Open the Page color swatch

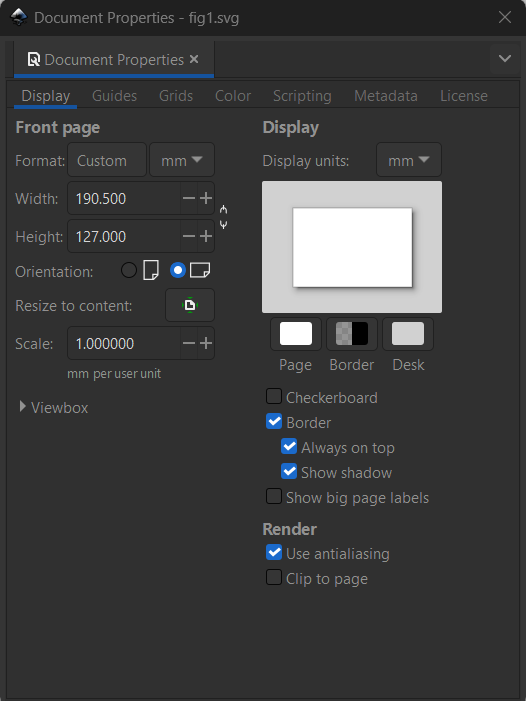coord(296,334)
